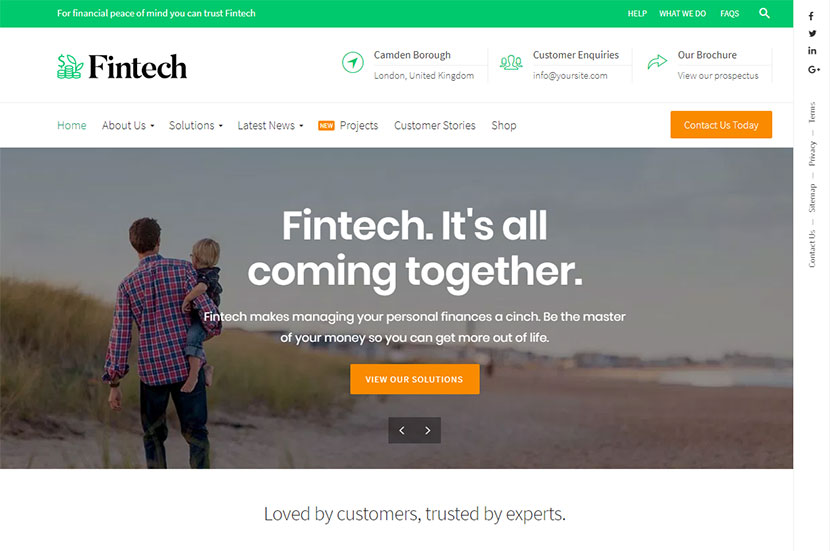
Task: Click the location arrow icon beside Camden Borough
Action: pyautogui.click(x=353, y=62)
